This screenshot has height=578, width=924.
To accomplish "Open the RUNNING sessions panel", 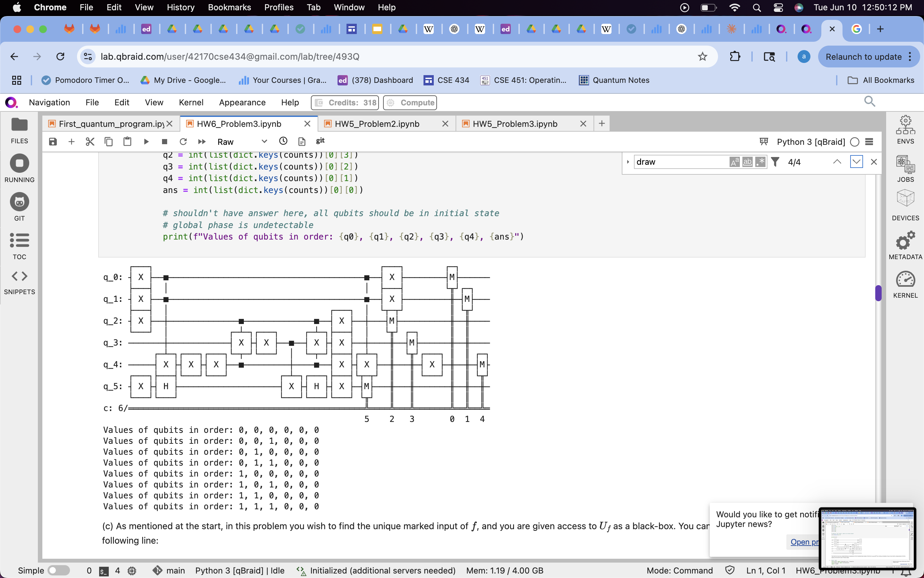I will (20, 169).
